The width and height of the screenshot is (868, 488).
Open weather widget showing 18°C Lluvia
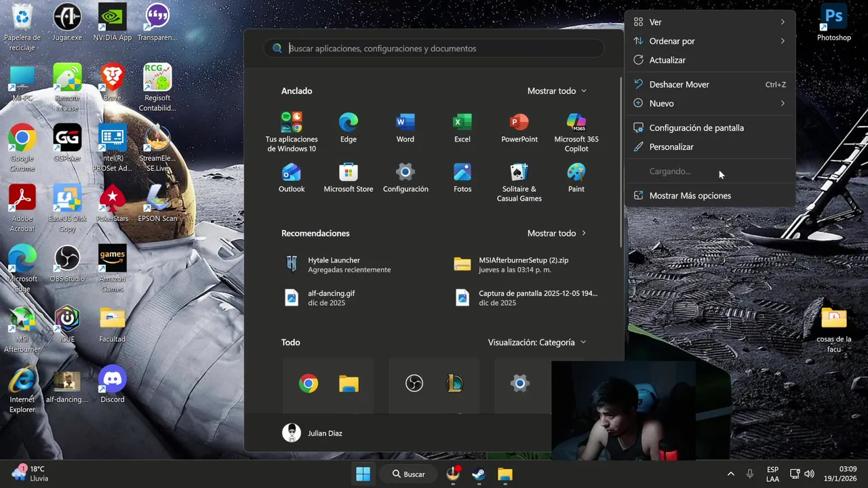[31, 473]
